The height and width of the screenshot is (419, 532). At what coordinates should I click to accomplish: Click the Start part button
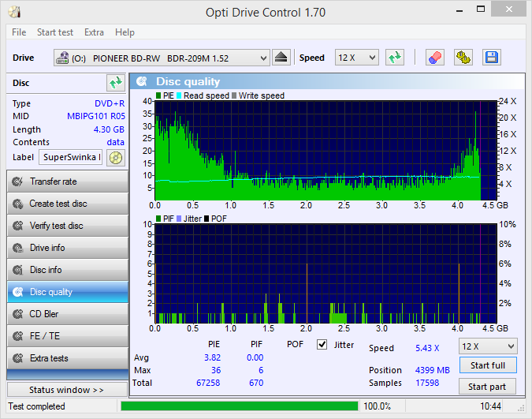pos(487,387)
